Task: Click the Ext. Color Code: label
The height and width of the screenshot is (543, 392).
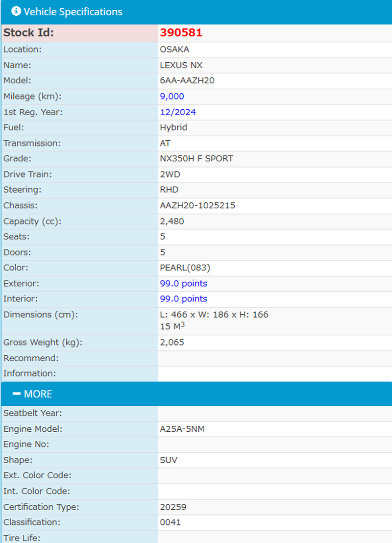Action: [37, 475]
